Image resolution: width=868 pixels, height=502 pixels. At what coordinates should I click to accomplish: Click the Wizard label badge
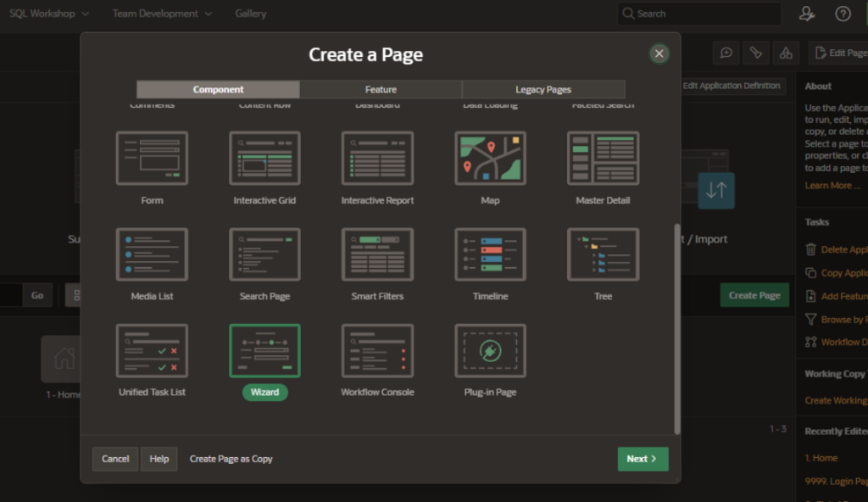[x=264, y=392]
